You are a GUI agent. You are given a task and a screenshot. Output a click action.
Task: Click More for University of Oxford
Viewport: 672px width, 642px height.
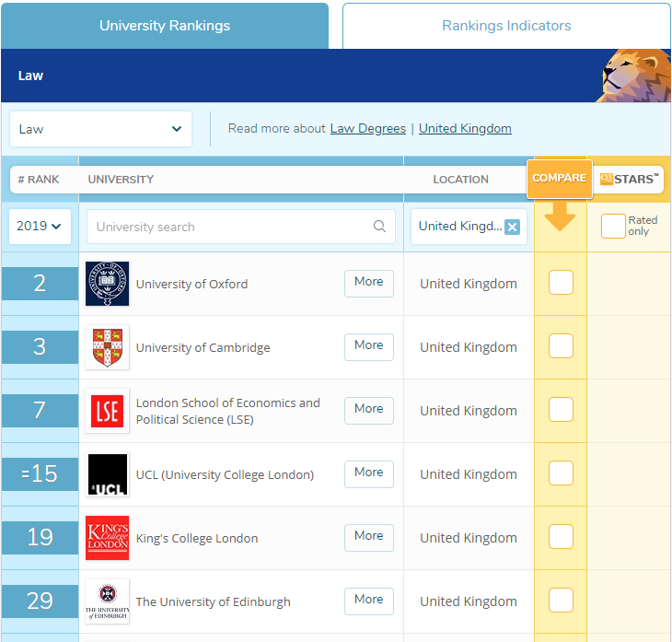pyautogui.click(x=369, y=283)
